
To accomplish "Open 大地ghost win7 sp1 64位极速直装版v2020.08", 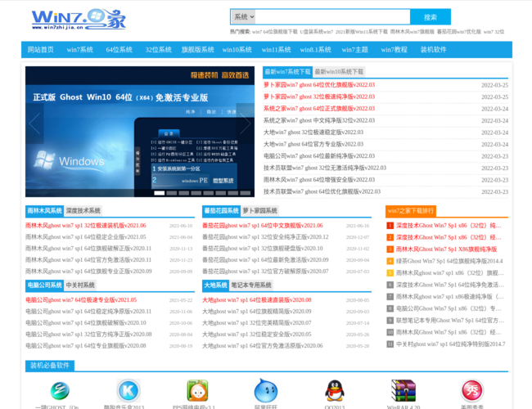I will 257,300.
